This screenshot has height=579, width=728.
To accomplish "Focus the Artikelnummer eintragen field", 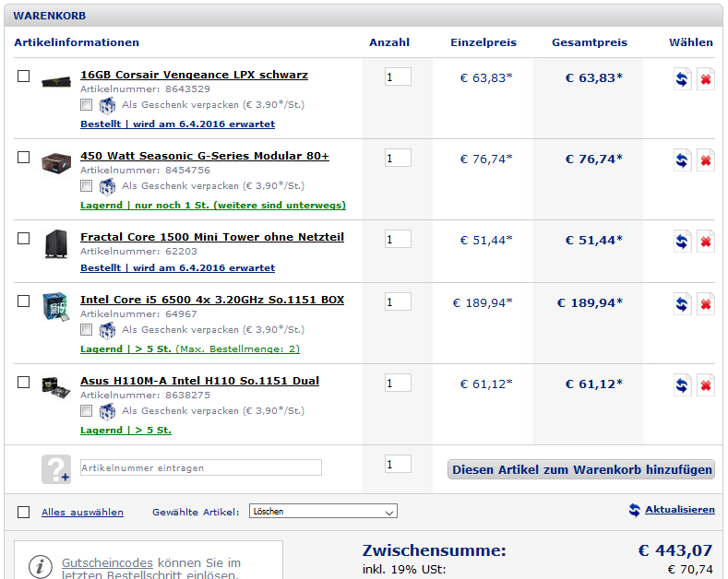I will (201, 467).
